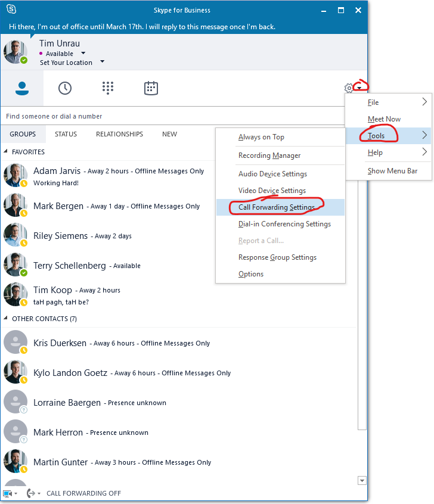Open the Contacts tab icon

22,88
